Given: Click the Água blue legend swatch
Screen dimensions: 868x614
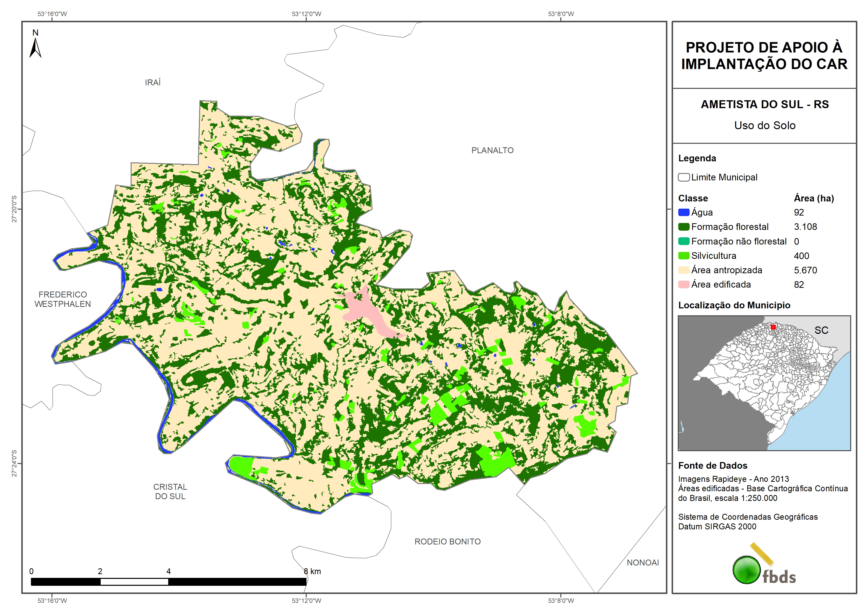Looking at the screenshot, I should click(683, 212).
